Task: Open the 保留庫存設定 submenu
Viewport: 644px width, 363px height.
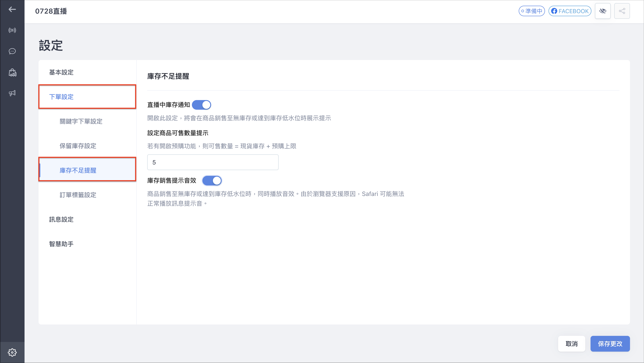Action: pyautogui.click(x=87, y=146)
